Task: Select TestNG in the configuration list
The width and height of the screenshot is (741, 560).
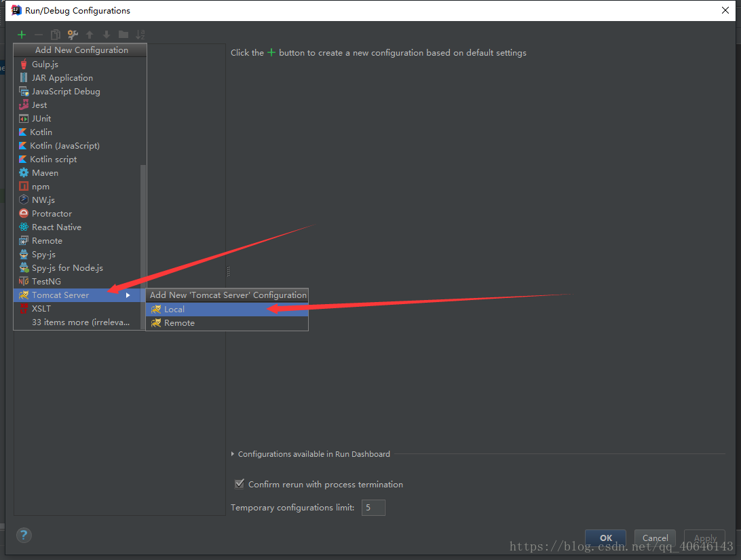Action: (x=44, y=281)
